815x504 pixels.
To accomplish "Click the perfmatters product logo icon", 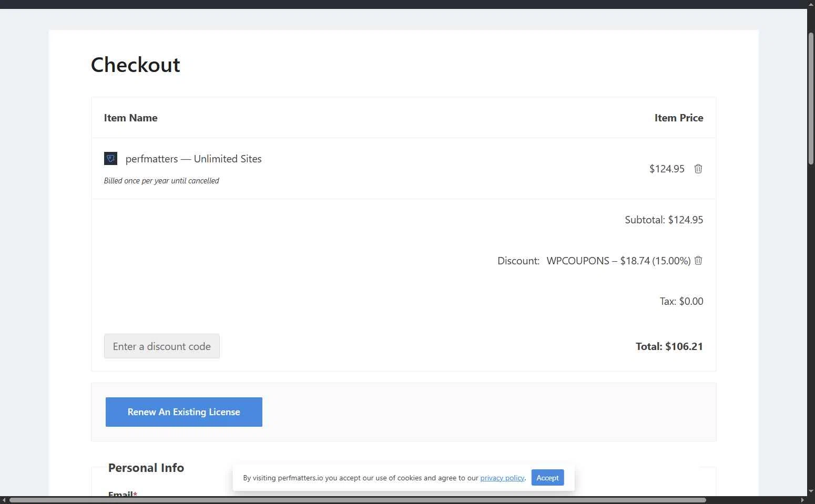I will click(x=110, y=158).
